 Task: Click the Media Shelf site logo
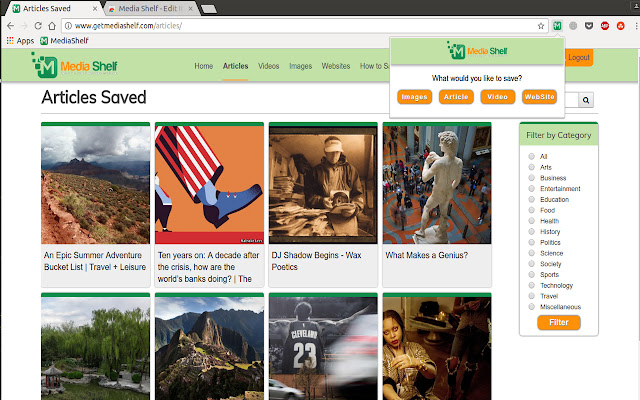(75, 65)
